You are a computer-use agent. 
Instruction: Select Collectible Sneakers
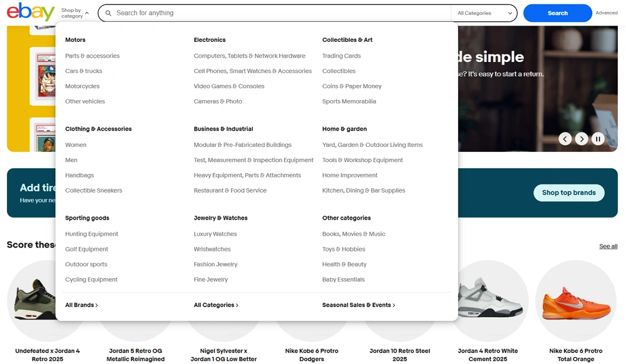pyautogui.click(x=93, y=190)
